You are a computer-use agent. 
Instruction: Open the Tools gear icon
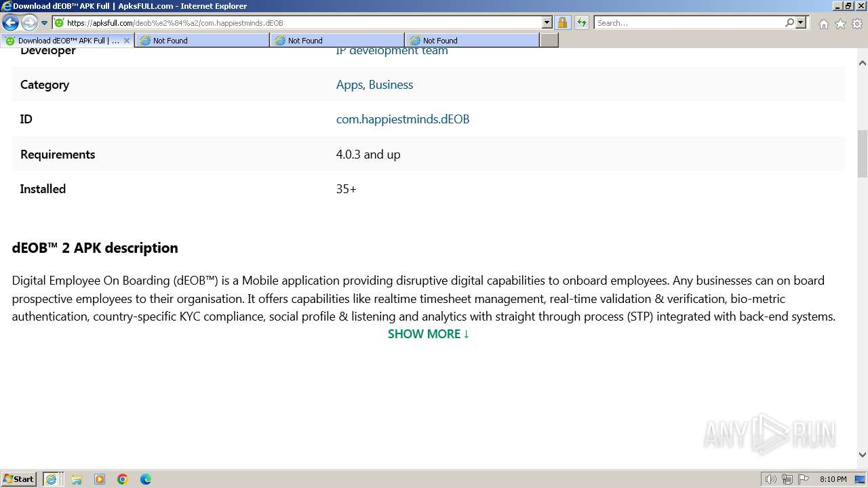(x=857, y=24)
